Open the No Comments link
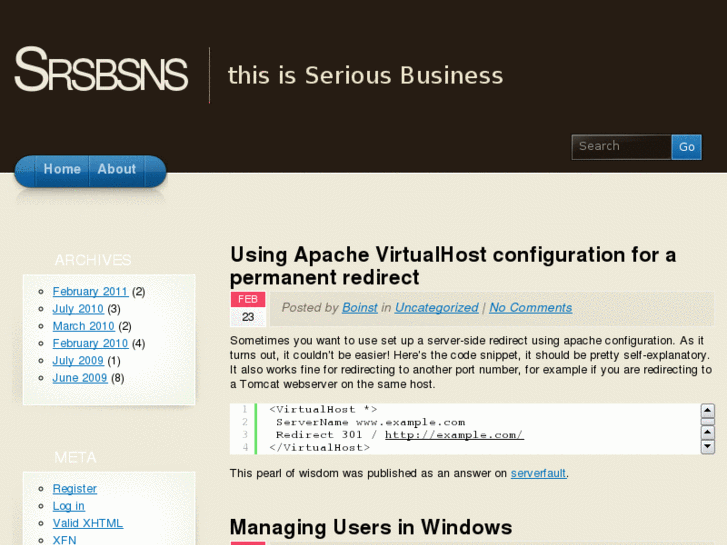Screen dimensions: 727x545 (x=530, y=308)
